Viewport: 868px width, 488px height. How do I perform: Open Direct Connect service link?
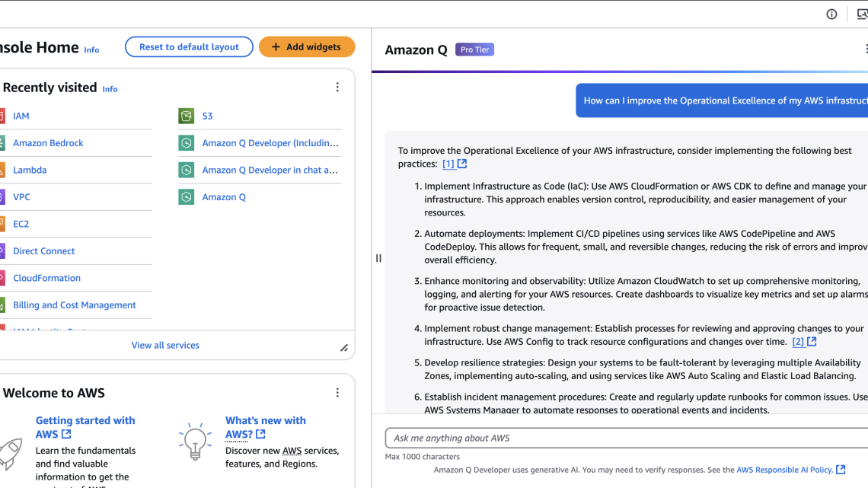(43, 251)
